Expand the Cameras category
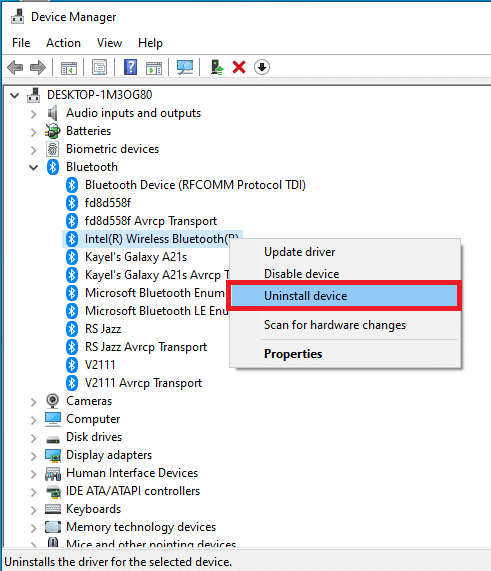 tap(34, 402)
